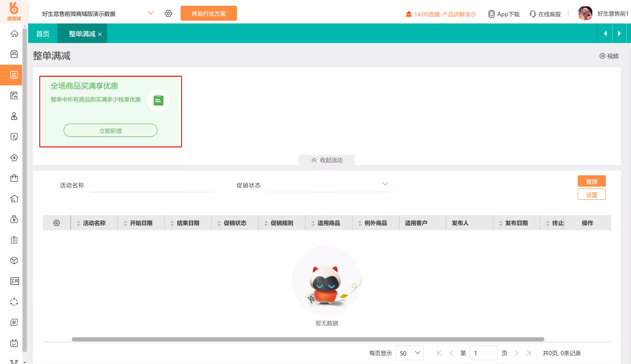Collapse activities with 收起活动 expander

point(327,160)
